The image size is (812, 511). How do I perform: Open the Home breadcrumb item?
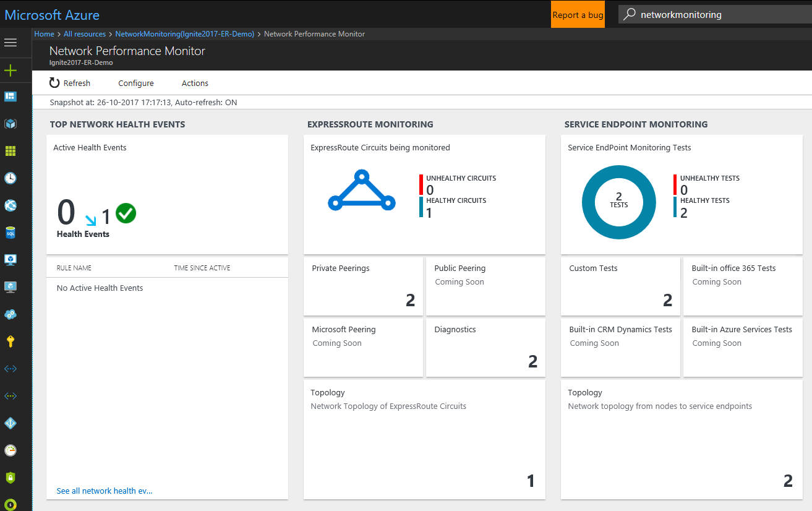pyautogui.click(x=44, y=33)
